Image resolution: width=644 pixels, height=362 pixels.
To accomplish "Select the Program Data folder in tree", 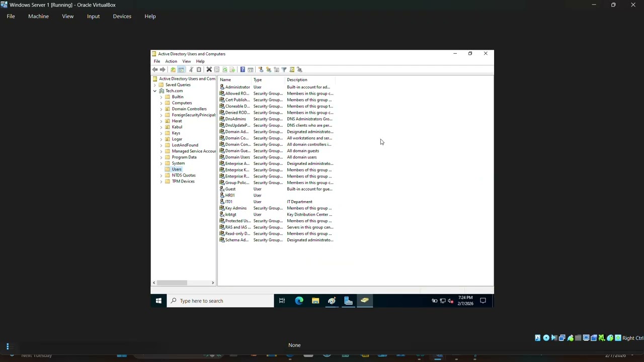I will click(x=181, y=157).
